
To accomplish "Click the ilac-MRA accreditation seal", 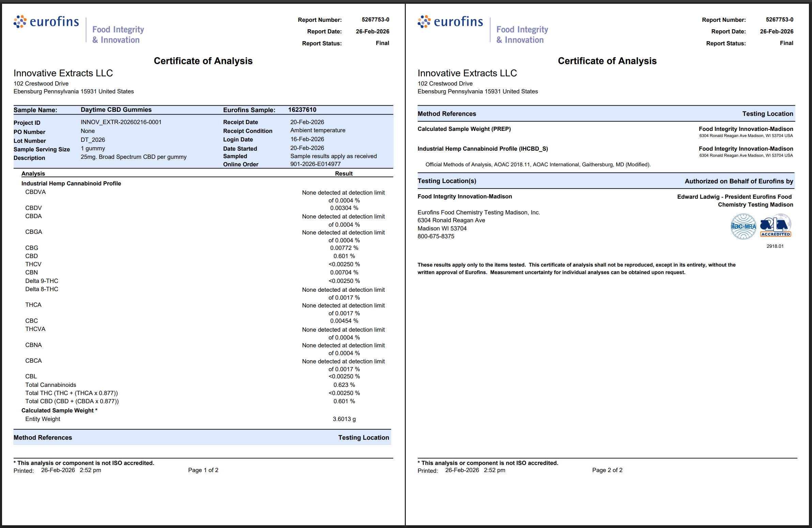I will pyautogui.click(x=743, y=226).
